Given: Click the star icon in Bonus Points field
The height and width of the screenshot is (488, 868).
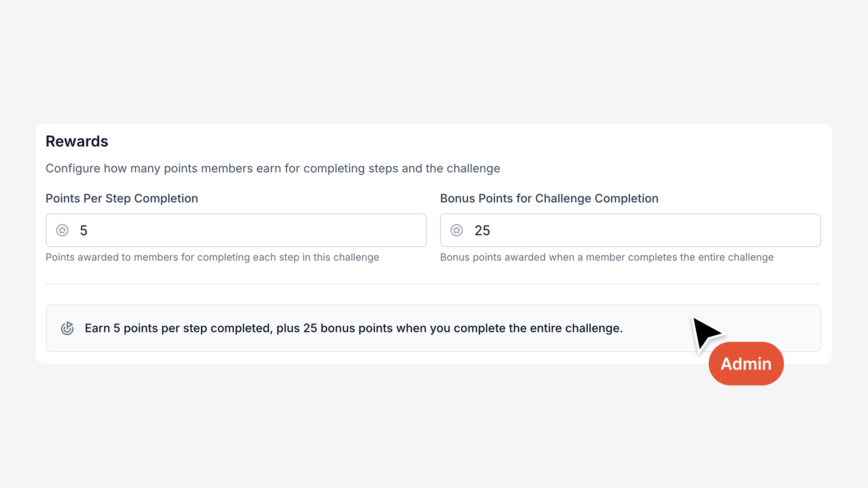Looking at the screenshot, I should (457, 230).
